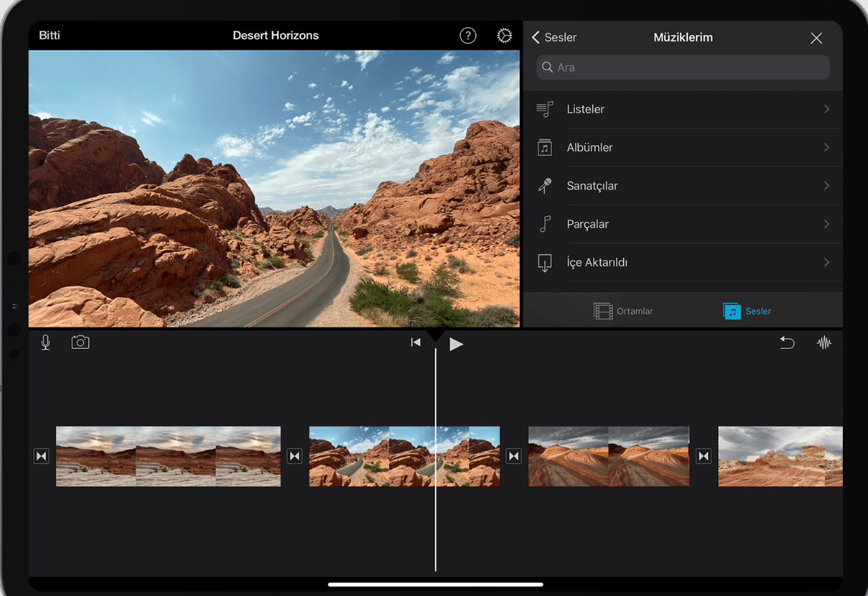Expand Listeler chevron arrow
Screen dimensions: 868x596
point(827,110)
